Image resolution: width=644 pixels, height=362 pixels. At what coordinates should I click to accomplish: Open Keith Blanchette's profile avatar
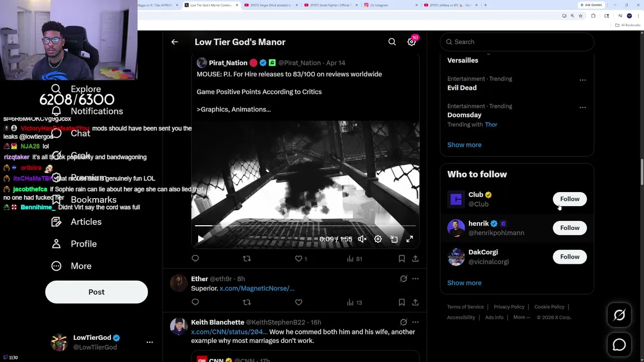pyautogui.click(x=179, y=327)
